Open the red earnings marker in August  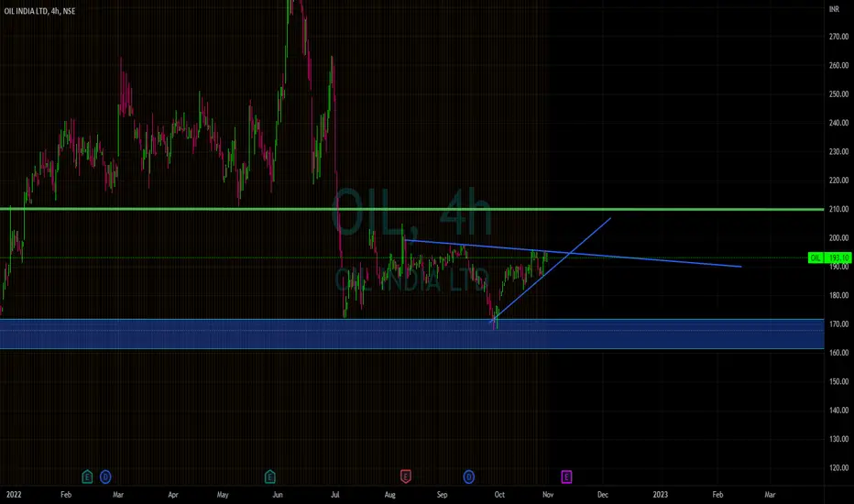(x=405, y=477)
